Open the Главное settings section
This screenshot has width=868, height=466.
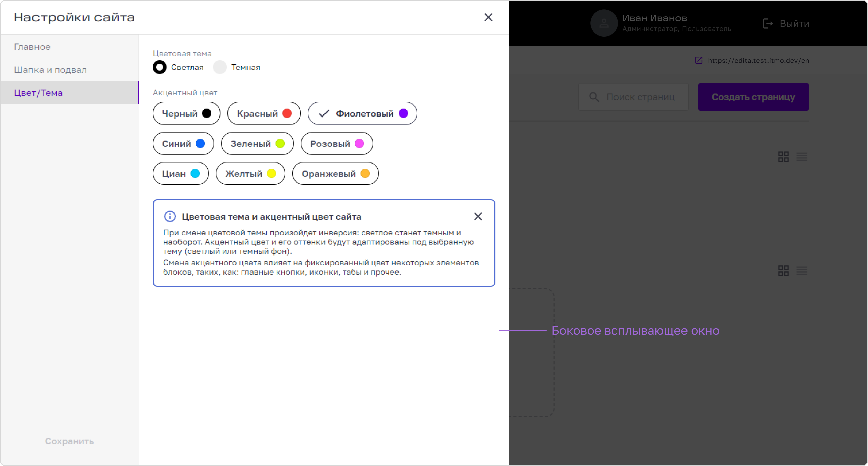coord(69,47)
